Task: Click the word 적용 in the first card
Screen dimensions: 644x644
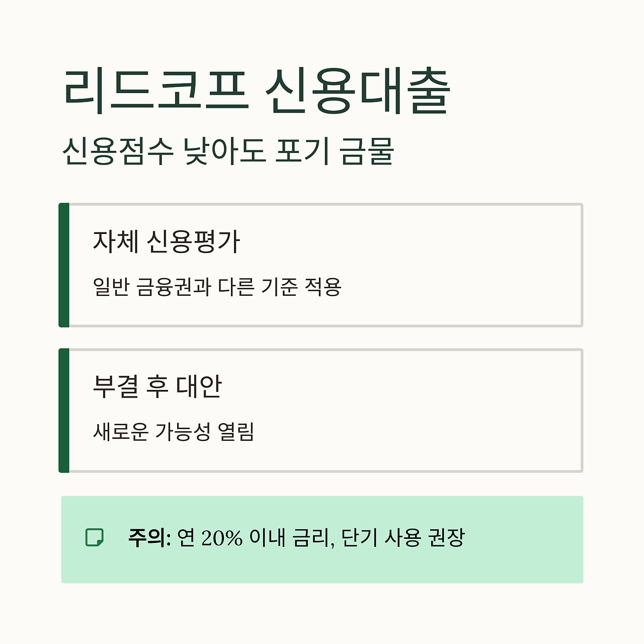Action: (x=323, y=287)
